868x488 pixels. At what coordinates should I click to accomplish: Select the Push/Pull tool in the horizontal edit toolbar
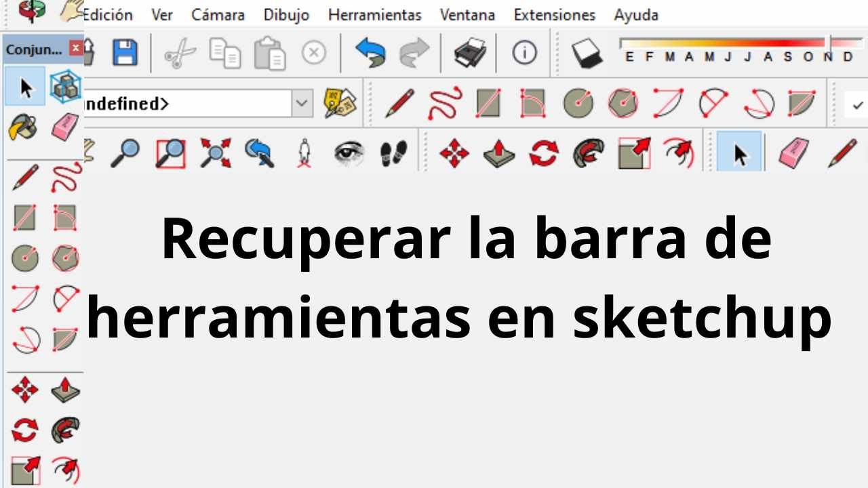coord(499,154)
